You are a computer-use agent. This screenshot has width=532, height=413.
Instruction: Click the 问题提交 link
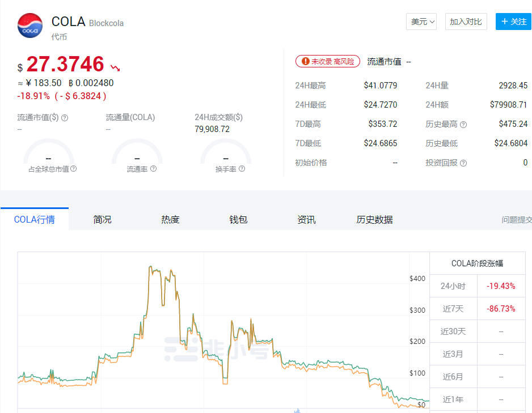point(516,220)
